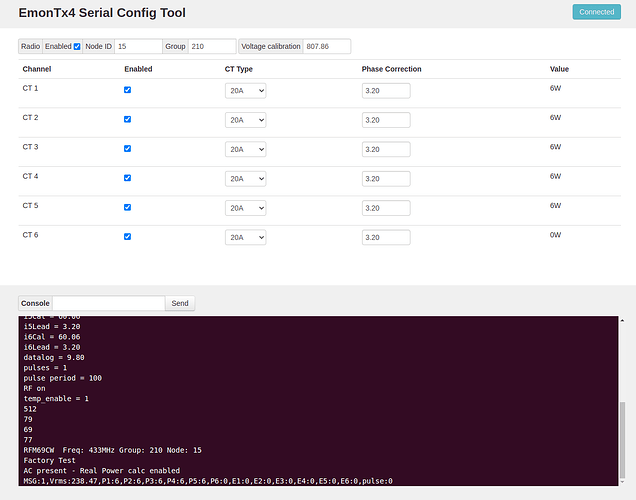Click the console scrollbar down arrow
This screenshot has width=636, height=500.
[622, 482]
